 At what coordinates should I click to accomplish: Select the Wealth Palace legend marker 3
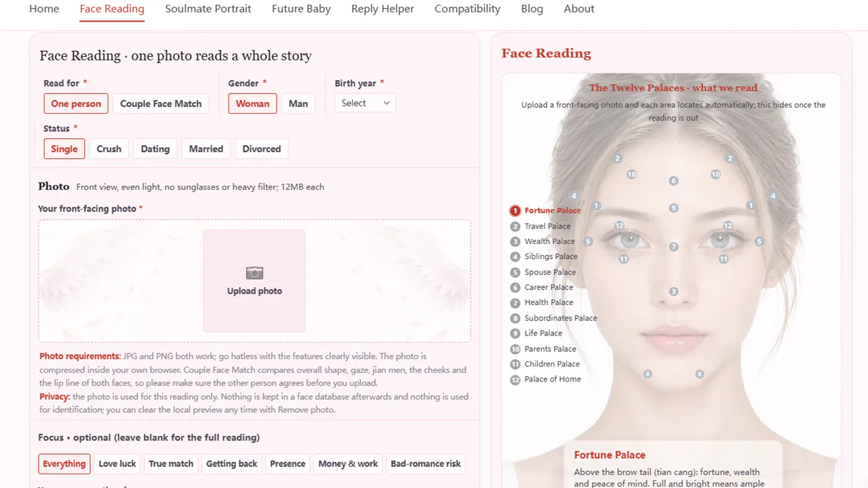pos(515,241)
